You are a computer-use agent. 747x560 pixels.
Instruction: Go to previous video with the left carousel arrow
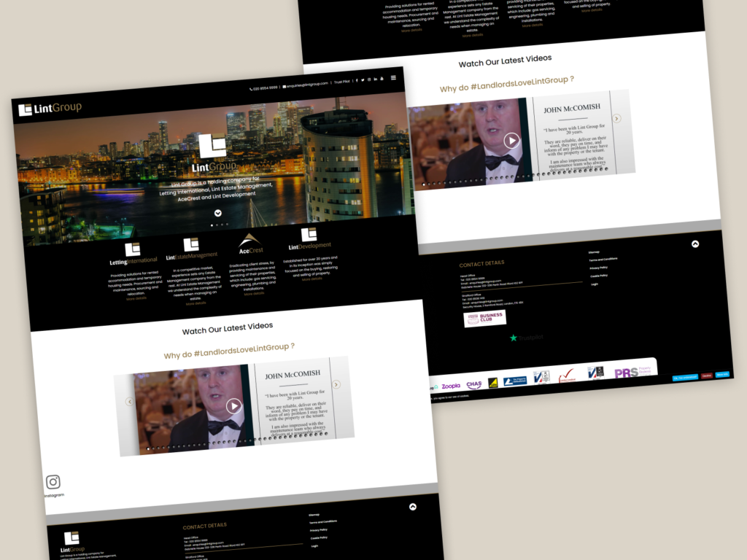(x=130, y=401)
